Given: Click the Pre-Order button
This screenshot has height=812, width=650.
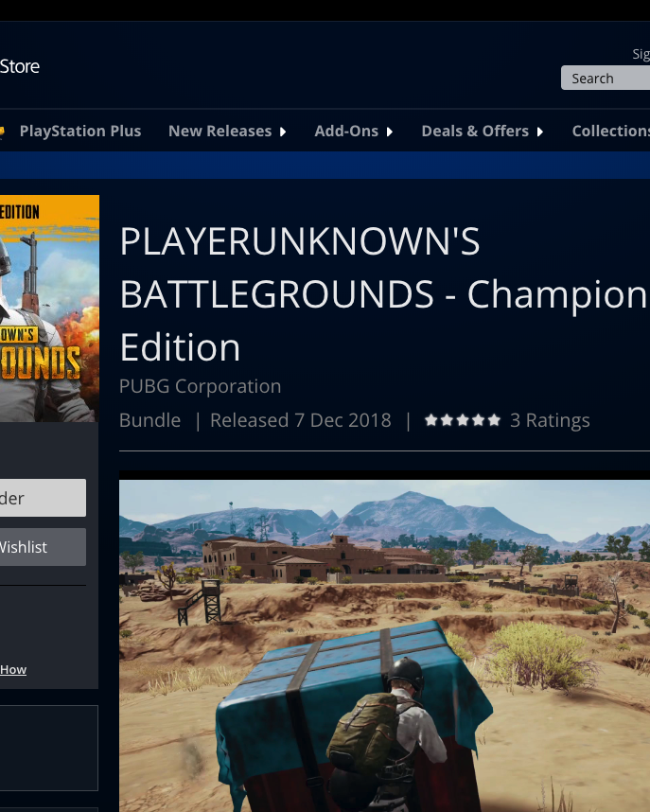Looking at the screenshot, I should click(x=42, y=498).
